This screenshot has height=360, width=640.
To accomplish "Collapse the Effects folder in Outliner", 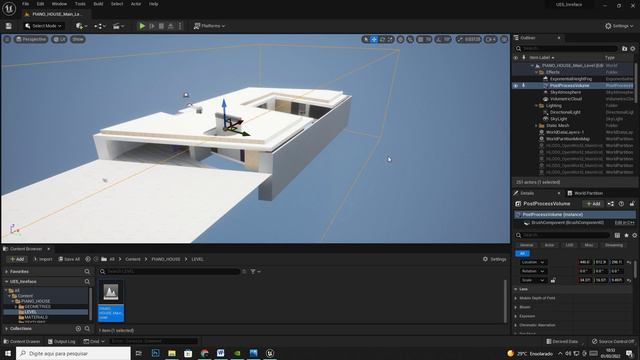I will (x=536, y=72).
